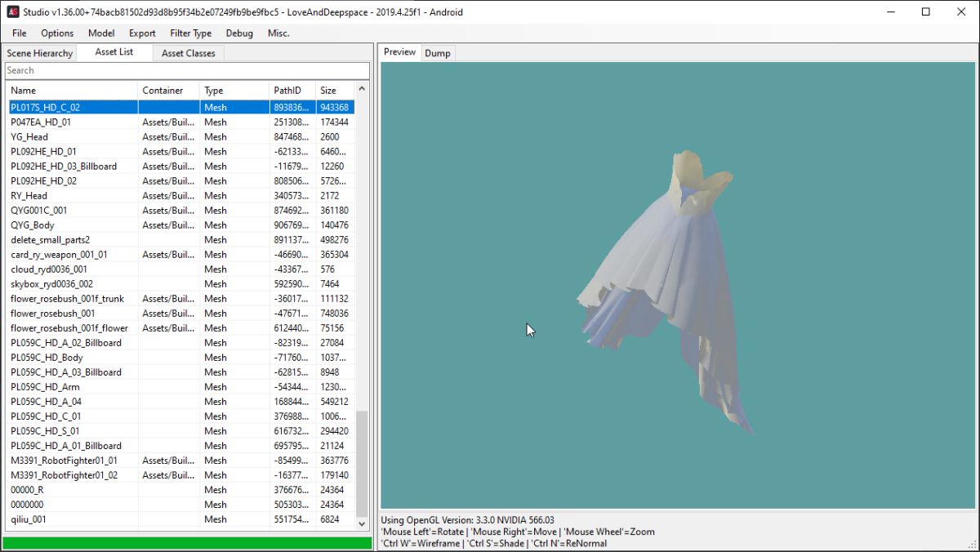Open the Dump tab
980x552 pixels.
[437, 53]
